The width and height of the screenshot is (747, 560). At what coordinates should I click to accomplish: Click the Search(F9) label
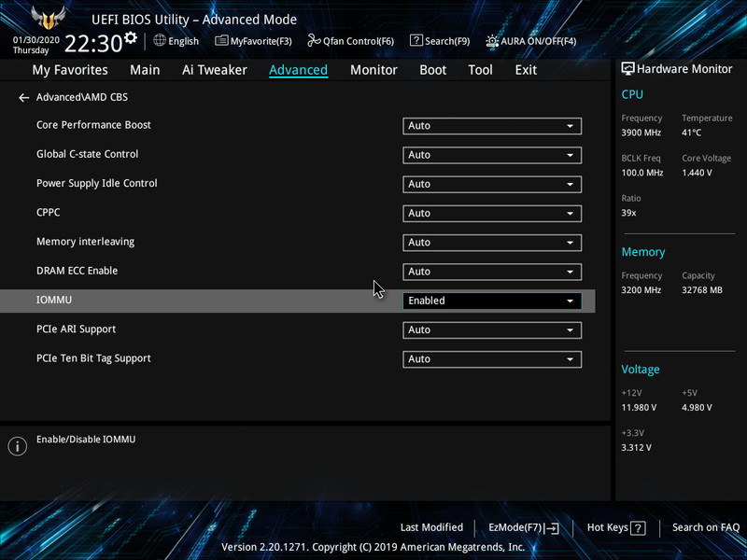[x=447, y=41]
